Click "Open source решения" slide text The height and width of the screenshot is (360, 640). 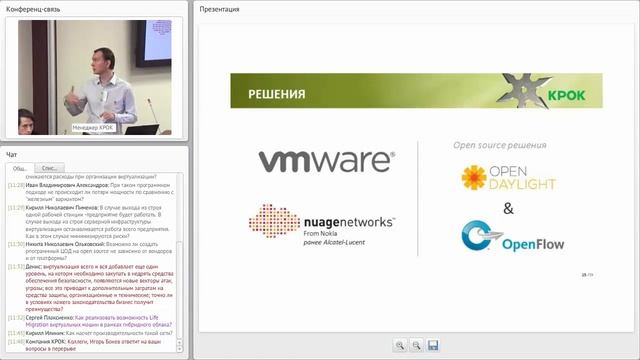[500, 145]
